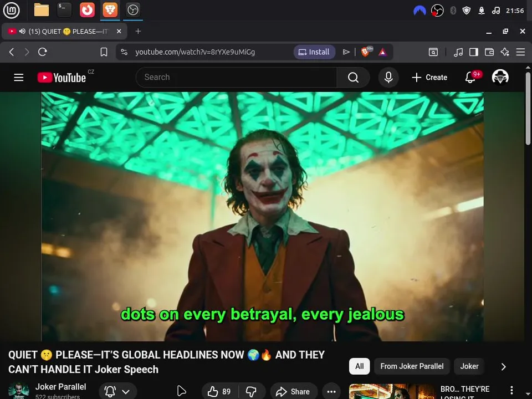Open Brave Wallet
This screenshot has height=399, width=532.
click(489, 52)
